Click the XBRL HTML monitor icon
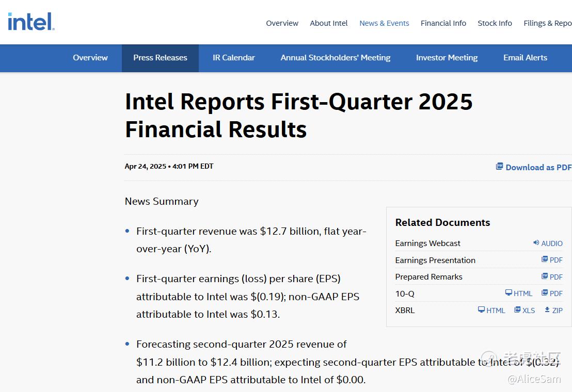This screenshot has height=392, width=572. click(481, 310)
